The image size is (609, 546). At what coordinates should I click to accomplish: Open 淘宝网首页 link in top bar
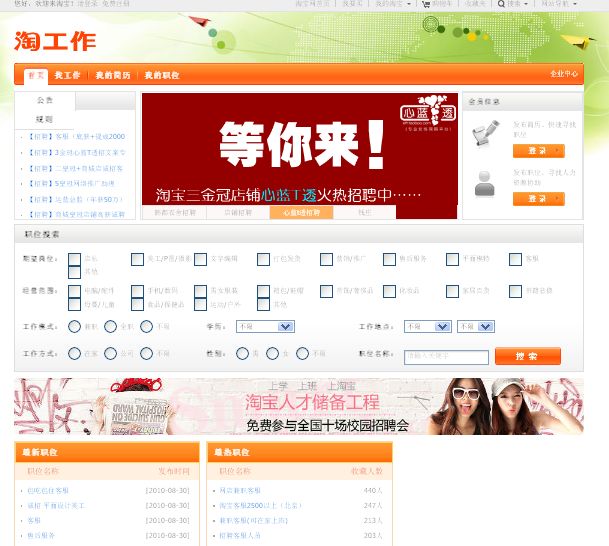tap(312, 4)
